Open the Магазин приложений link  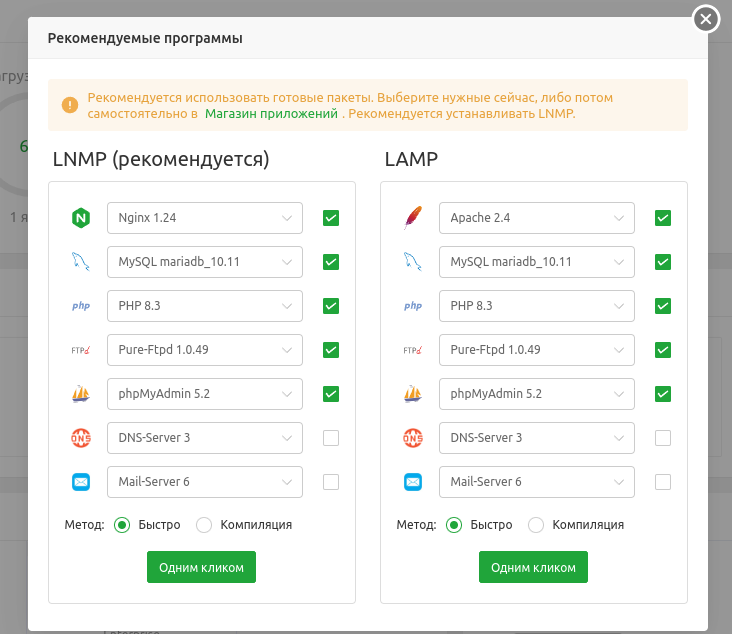[271, 114]
